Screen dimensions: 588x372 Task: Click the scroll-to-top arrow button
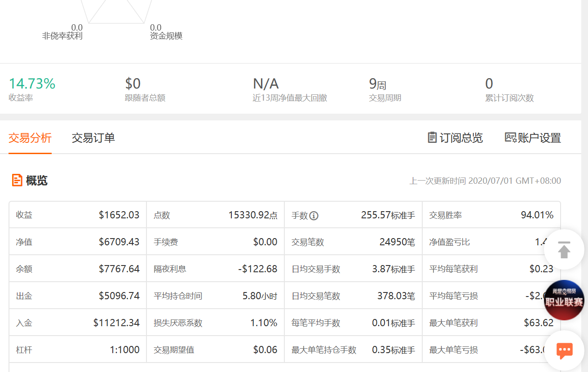tap(564, 249)
